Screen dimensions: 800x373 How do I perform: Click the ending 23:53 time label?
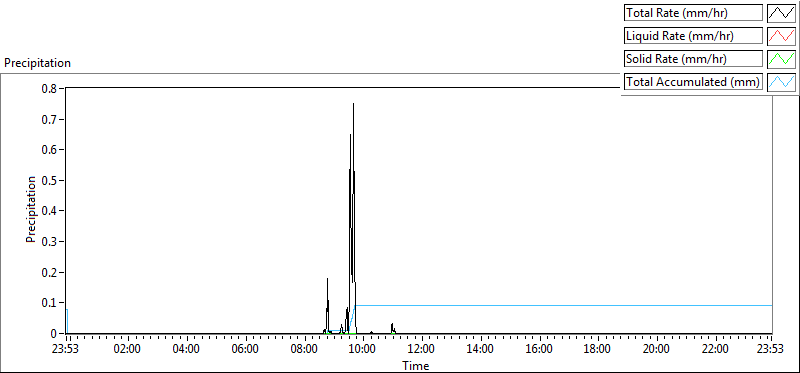[x=770, y=350]
